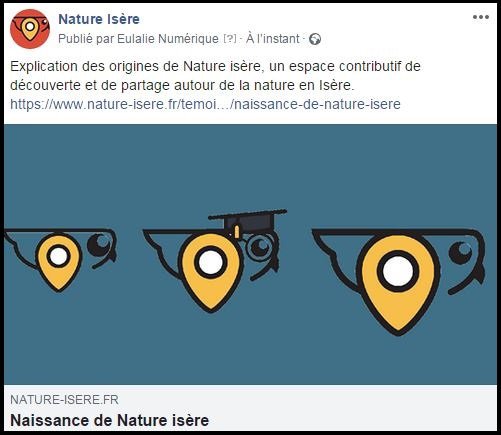
Task: Select the Eulalie Numérique publisher name
Action: (168, 39)
